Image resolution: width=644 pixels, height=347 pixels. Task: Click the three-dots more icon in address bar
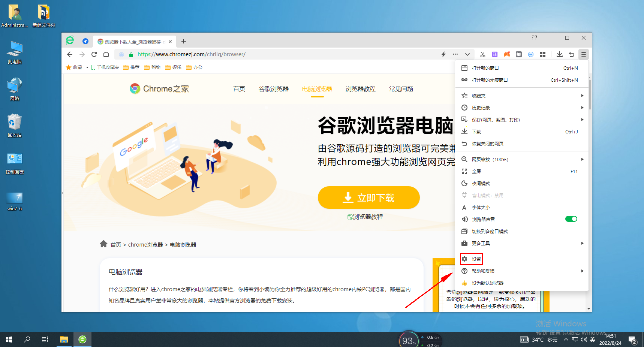455,54
